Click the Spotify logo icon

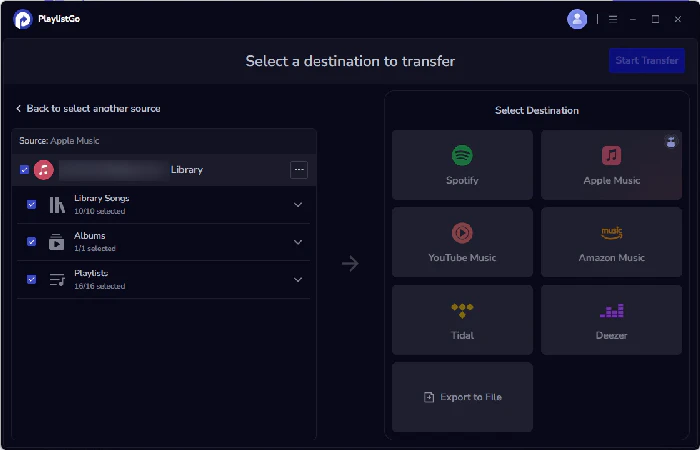click(462, 156)
